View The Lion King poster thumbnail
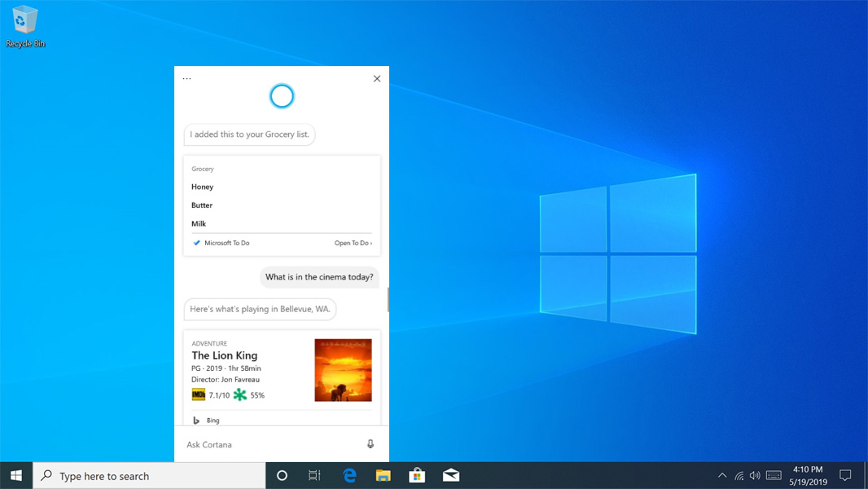Screen dimensions: 868x489 (x=344, y=370)
